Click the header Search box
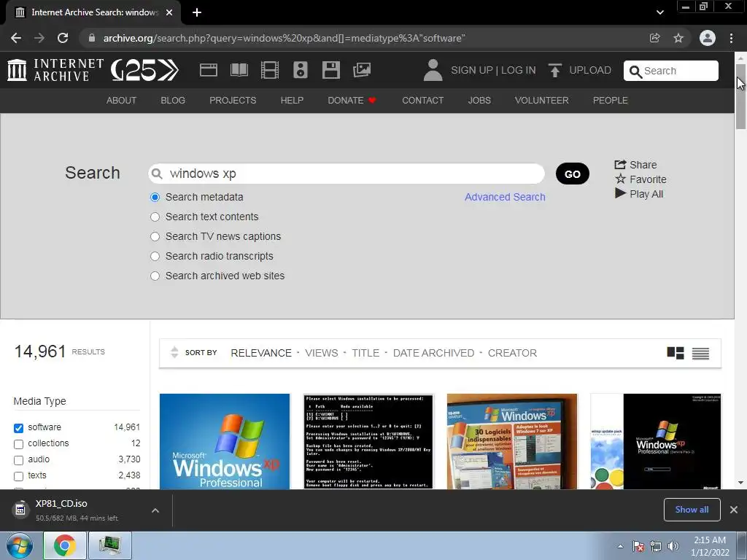 click(671, 71)
